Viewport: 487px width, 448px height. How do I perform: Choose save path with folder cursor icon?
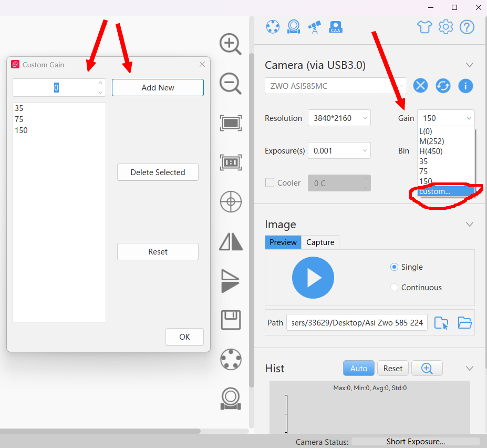tap(441, 323)
